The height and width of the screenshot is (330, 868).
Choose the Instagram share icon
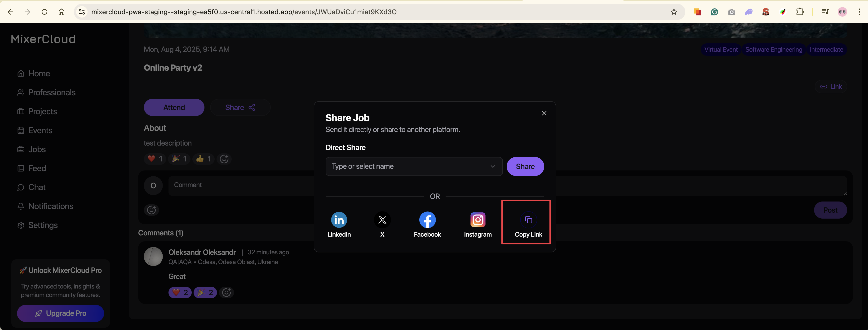click(x=478, y=220)
